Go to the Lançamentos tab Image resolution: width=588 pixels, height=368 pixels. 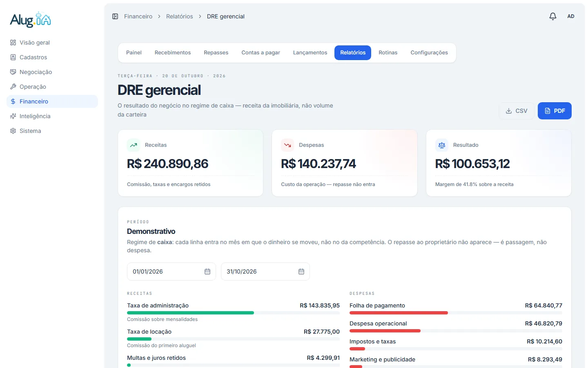[310, 53]
